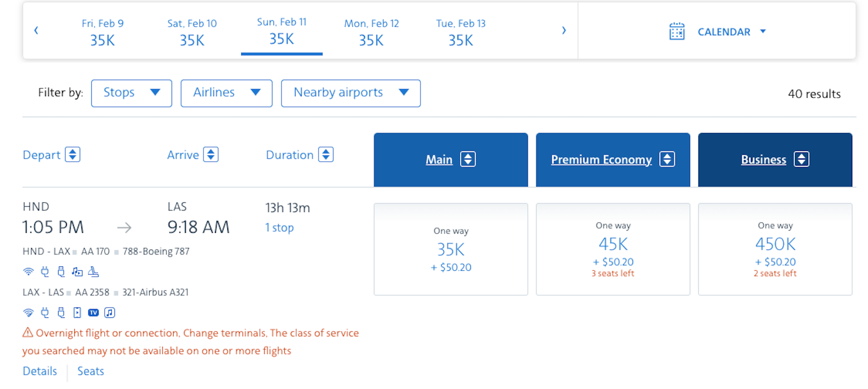Click the Wi-Fi icon for HND - LAX
This screenshot has height=389, width=868.
point(28,271)
